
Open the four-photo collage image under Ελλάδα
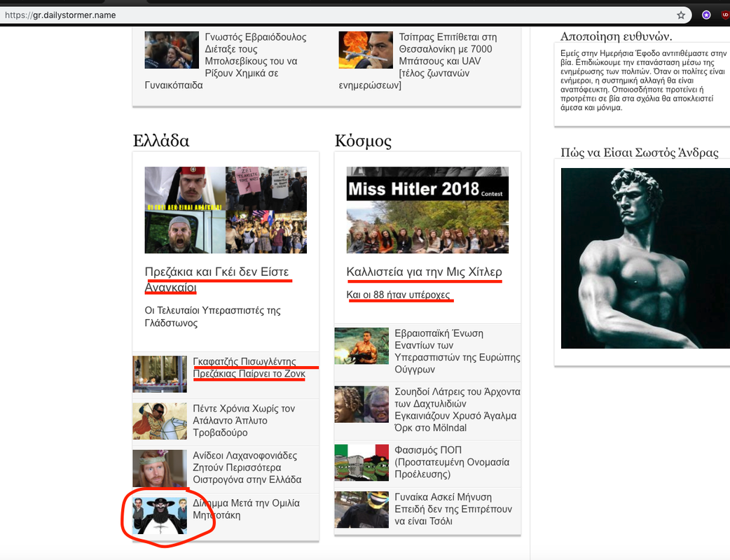pyautogui.click(x=226, y=210)
